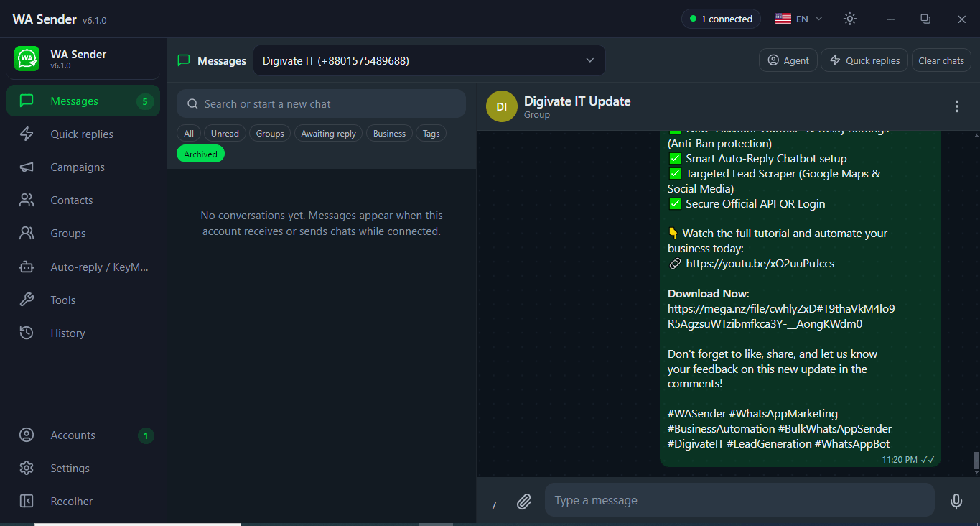This screenshot has height=526, width=980.
Task: Click the chat bubble icon beside Messages header
Action: [184, 60]
